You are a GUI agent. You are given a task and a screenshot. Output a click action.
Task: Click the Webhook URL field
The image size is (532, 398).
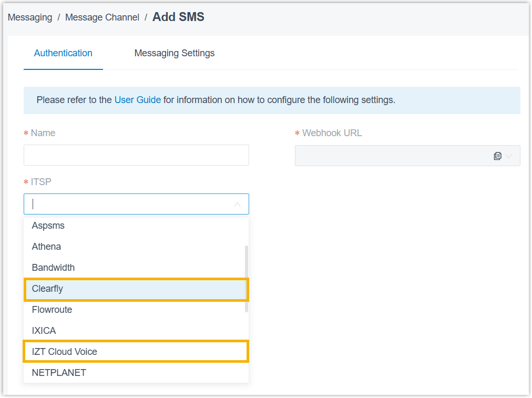(x=407, y=156)
